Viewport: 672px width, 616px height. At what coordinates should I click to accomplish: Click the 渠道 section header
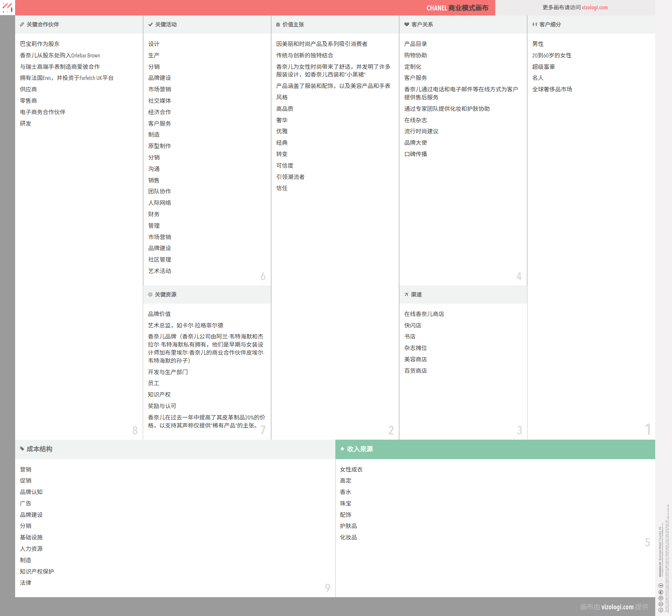click(x=416, y=295)
